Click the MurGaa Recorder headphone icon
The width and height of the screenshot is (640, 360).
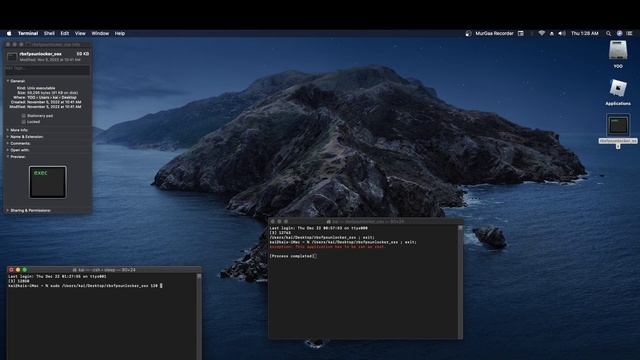coord(468,33)
